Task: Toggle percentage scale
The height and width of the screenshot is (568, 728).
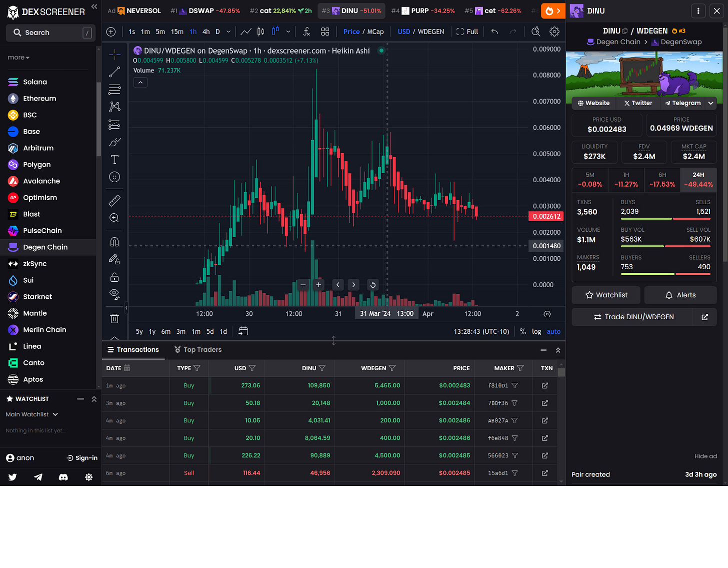Action: 523,331
